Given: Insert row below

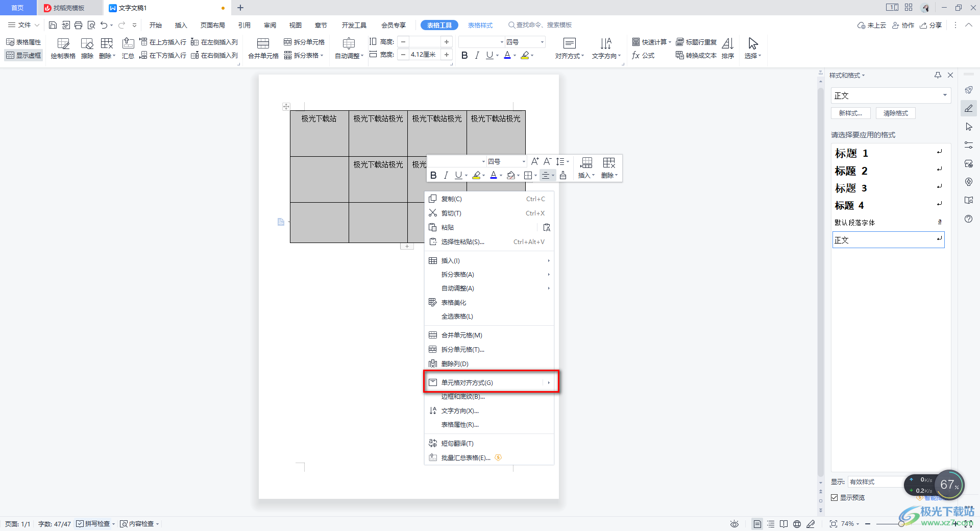Looking at the screenshot, I should (163, 56).
